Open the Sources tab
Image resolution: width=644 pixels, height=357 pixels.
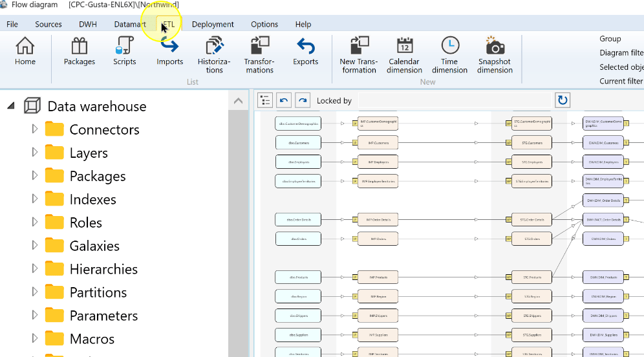48,24
